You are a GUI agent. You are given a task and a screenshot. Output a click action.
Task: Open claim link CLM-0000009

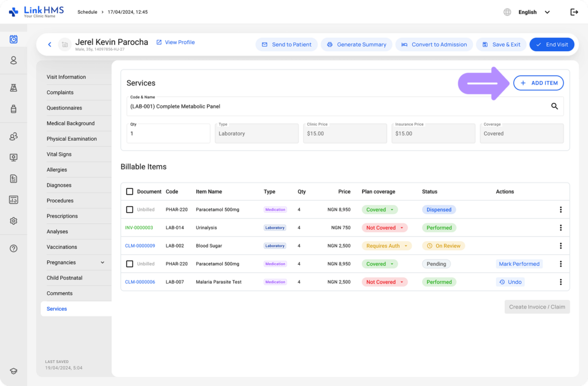pyautogui.click(x=140, y=246)
